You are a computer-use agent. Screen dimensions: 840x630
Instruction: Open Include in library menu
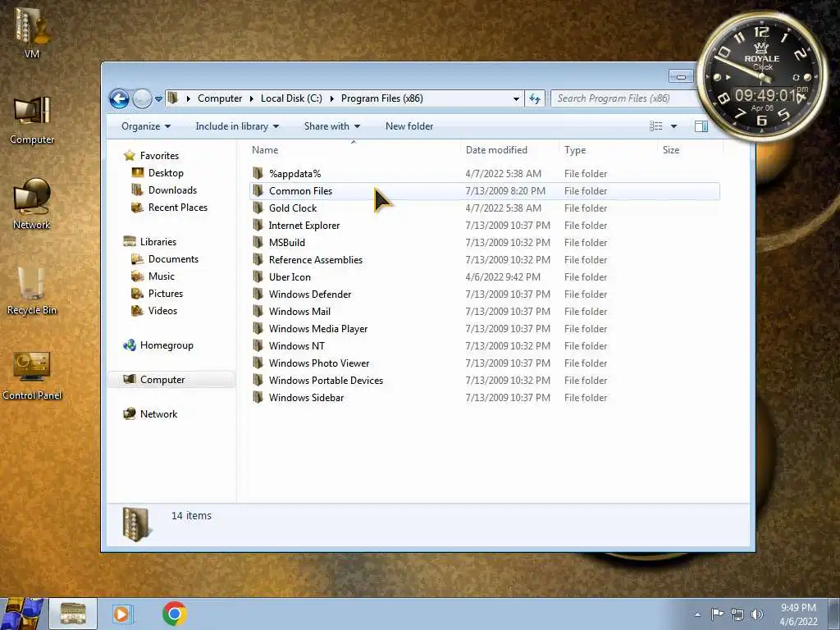[x=237, y=126]
